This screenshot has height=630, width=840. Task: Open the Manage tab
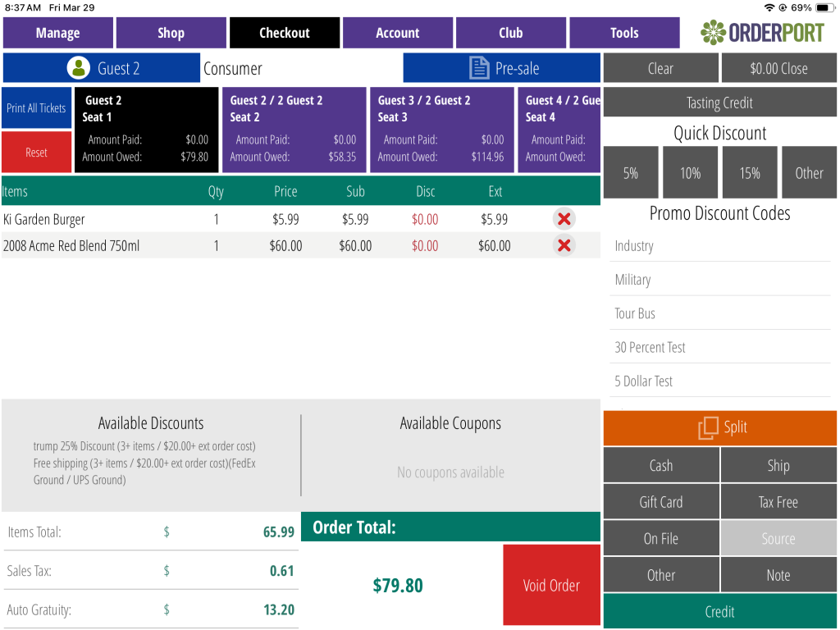coord(57,33)
